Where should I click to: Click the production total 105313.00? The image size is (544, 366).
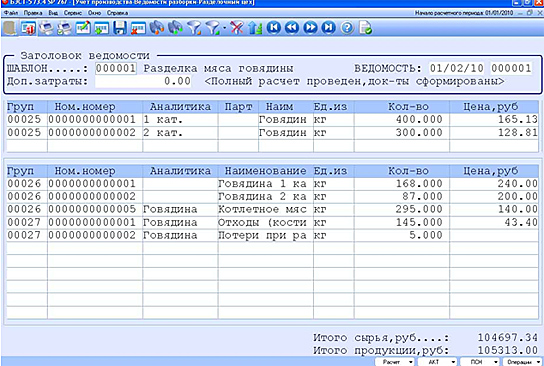508,350
